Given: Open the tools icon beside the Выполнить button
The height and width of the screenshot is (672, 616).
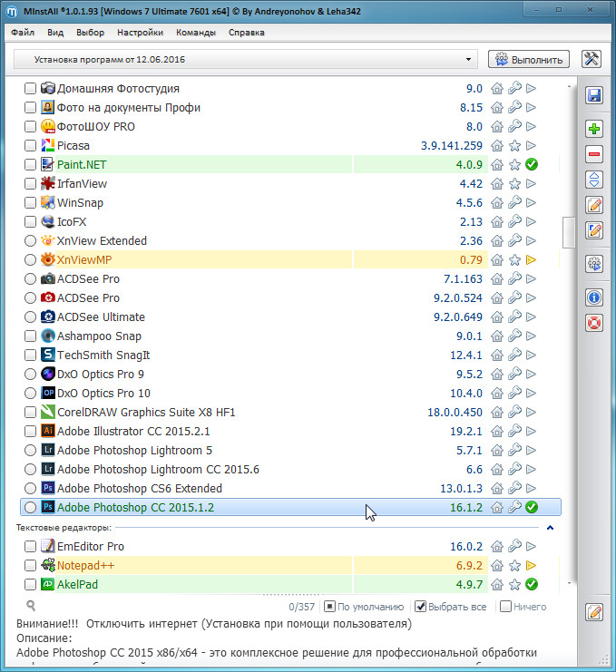Looking at the screenshot, I should point(592,59).
